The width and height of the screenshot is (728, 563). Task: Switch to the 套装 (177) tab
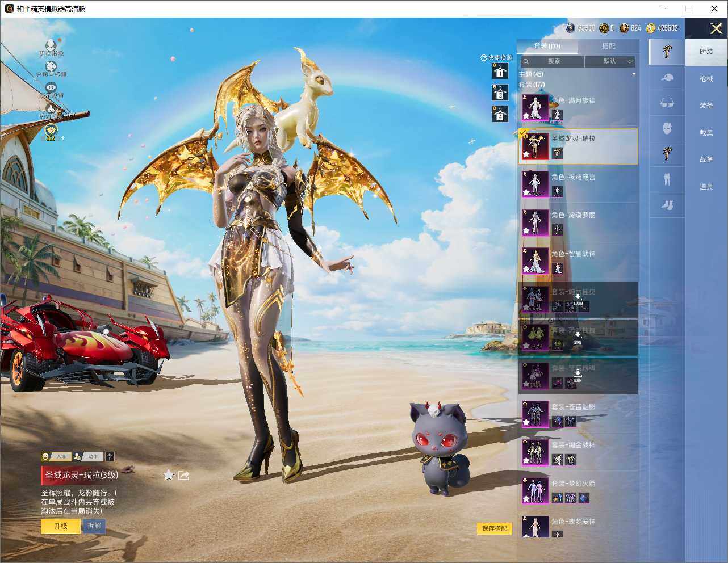click(x=547, y=46)
